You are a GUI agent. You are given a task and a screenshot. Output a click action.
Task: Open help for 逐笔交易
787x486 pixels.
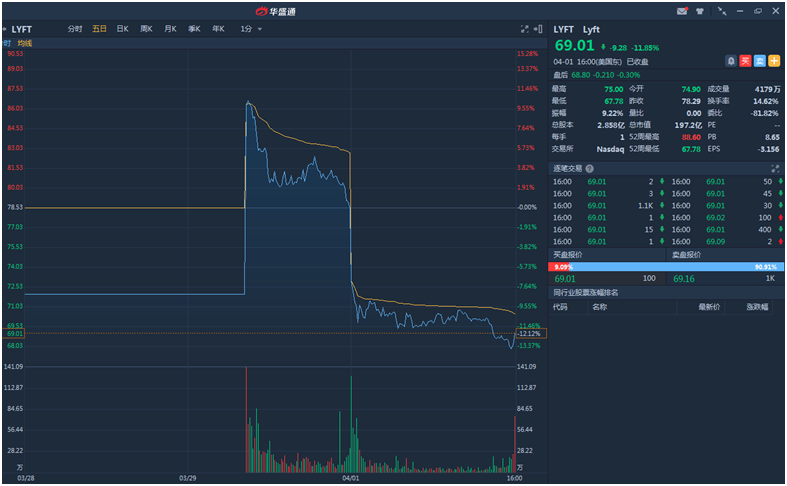click(590, 169)
